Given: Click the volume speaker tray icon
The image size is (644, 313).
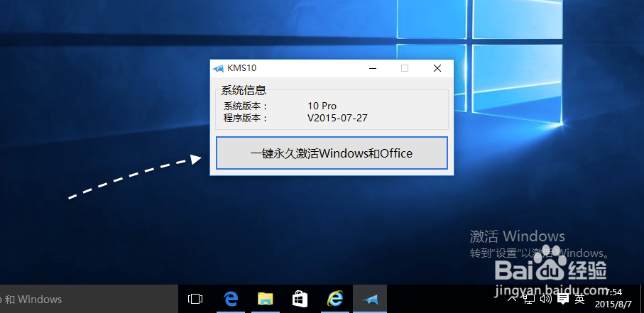Looking at the screenshot, I should pos(545,299).
